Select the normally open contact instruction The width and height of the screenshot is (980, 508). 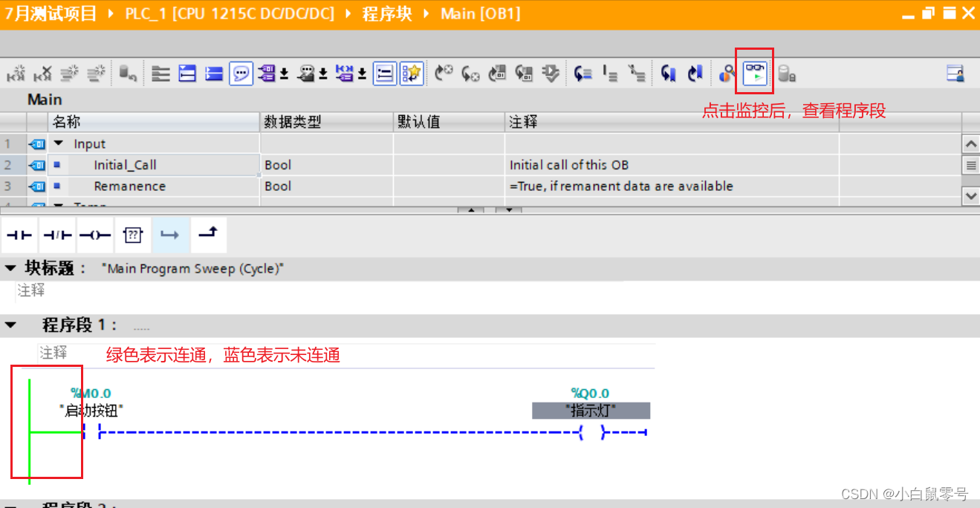[x=19, y=234]
